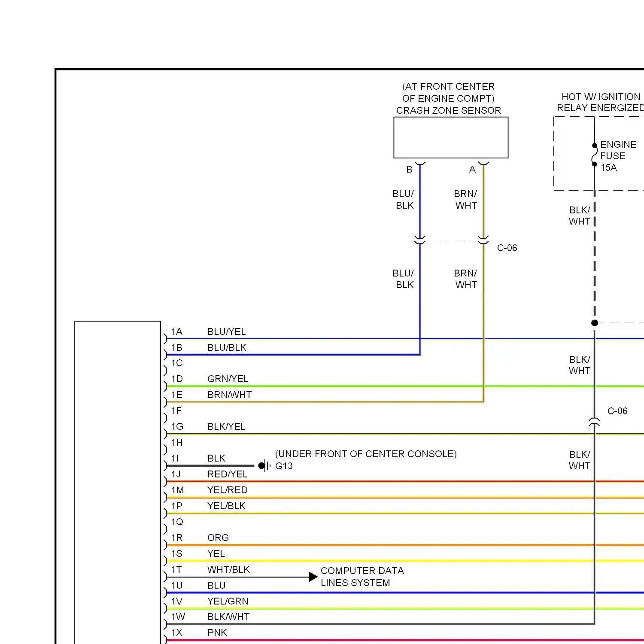Click the arrowhead pointing to COMPUTER DATA LINES SYSTEM

313,577
